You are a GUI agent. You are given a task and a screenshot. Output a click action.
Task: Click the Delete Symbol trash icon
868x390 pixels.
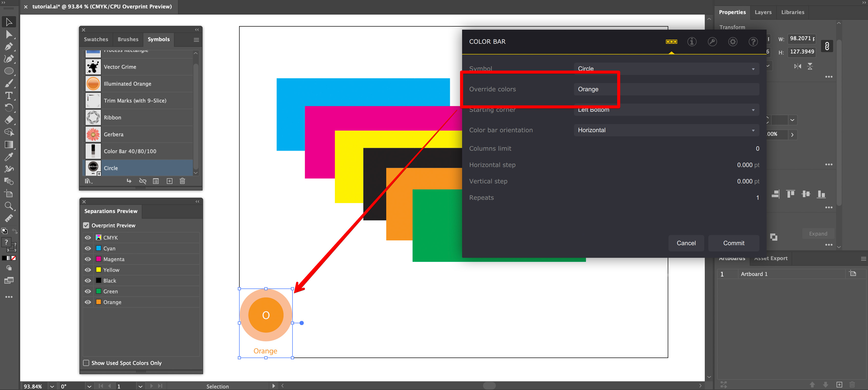(182, 181)
